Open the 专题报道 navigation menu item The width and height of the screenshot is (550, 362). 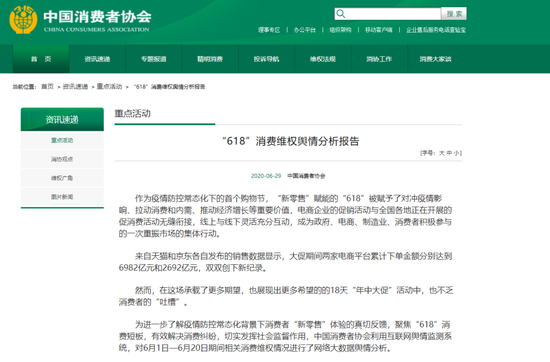tap(154, 59)
